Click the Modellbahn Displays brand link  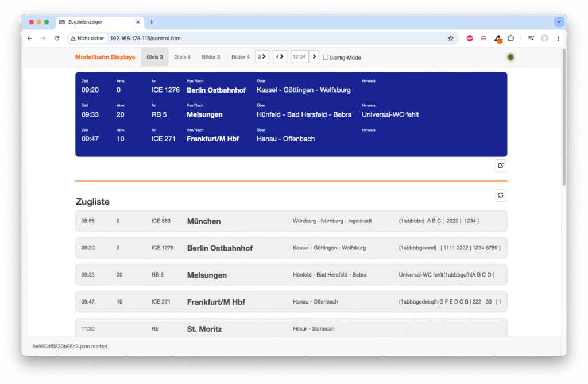[x=105, y=57]
